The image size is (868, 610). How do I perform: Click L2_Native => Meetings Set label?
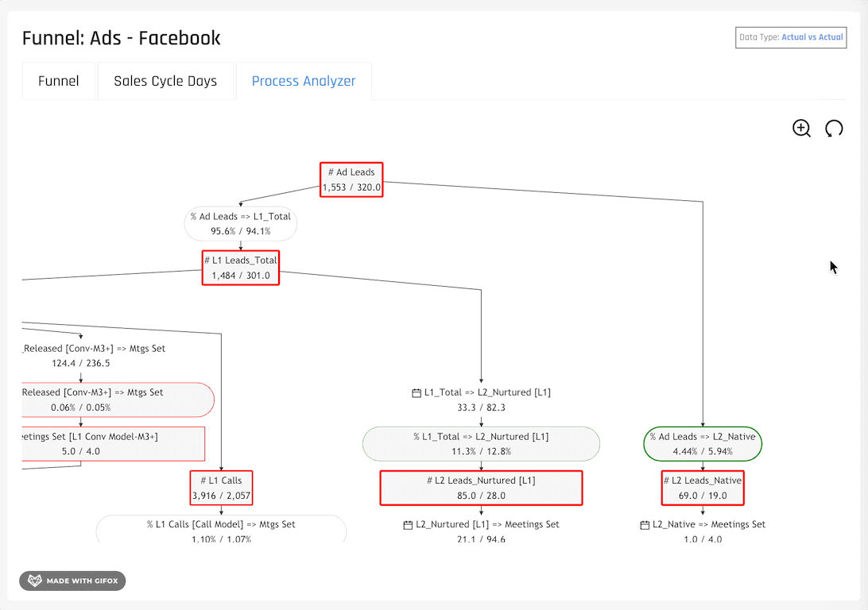708,524
